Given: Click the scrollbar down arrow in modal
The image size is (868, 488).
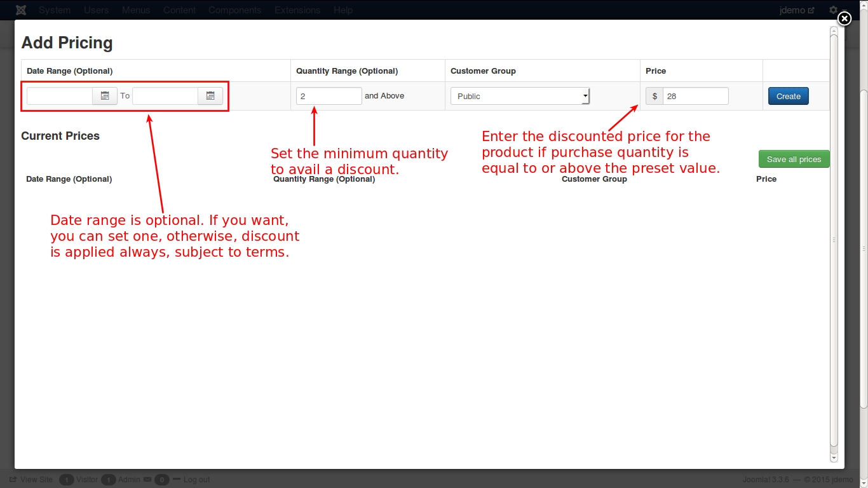Looking at the screenshot, I should pos(834,457).
